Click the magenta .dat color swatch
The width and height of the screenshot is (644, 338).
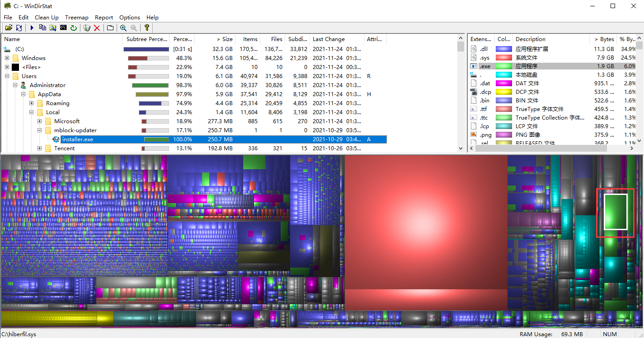pyautogui.click(x=503, y=83)
